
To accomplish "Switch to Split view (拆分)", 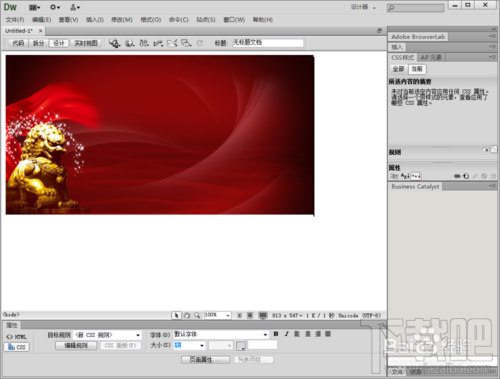I will [x=39, y=43].
